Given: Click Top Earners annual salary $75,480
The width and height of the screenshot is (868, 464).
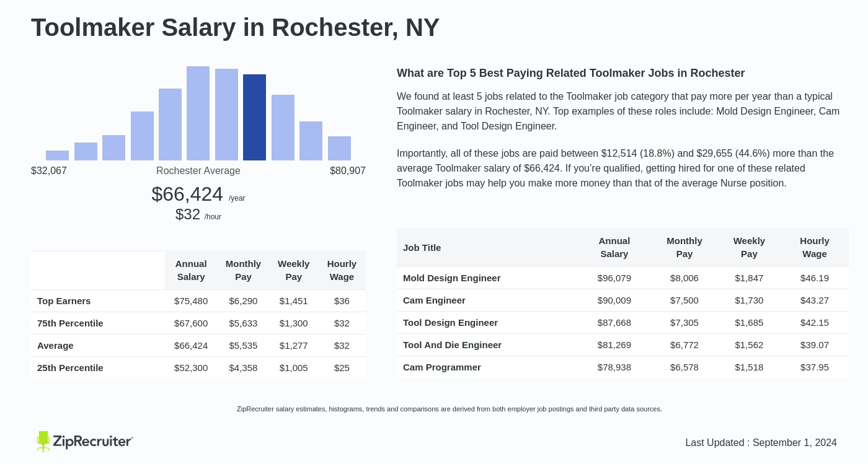Looking at the screenshot, I should point(191,301).
